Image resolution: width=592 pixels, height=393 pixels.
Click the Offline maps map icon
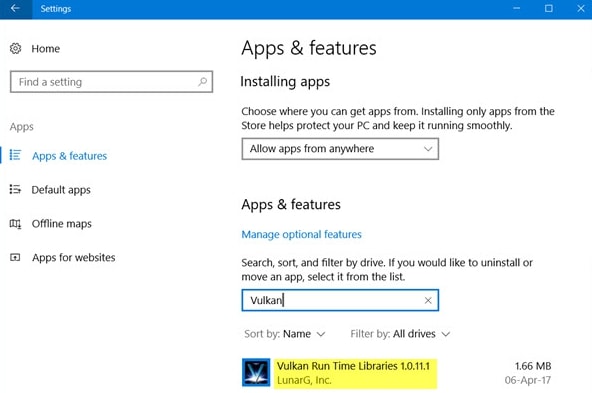[x=15, y=223]
